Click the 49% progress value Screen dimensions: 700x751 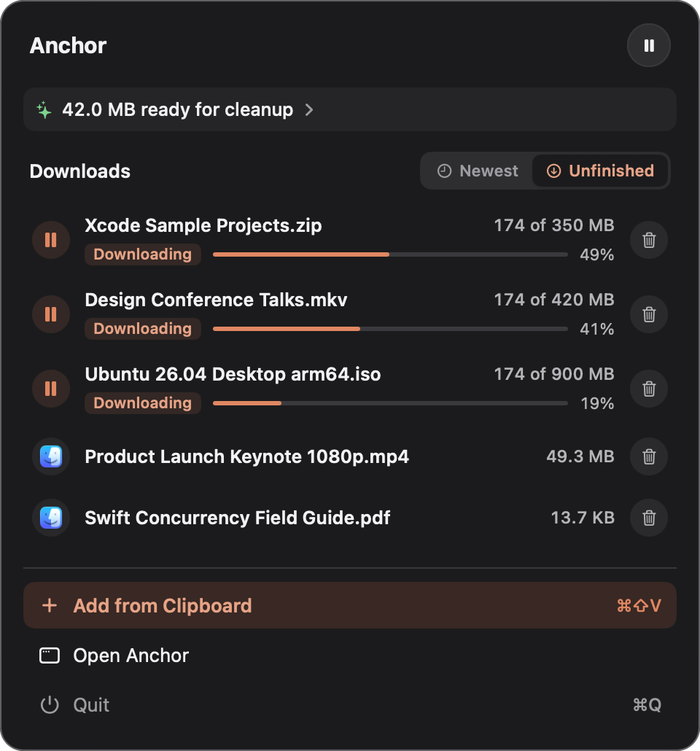(x=596, y=254)
